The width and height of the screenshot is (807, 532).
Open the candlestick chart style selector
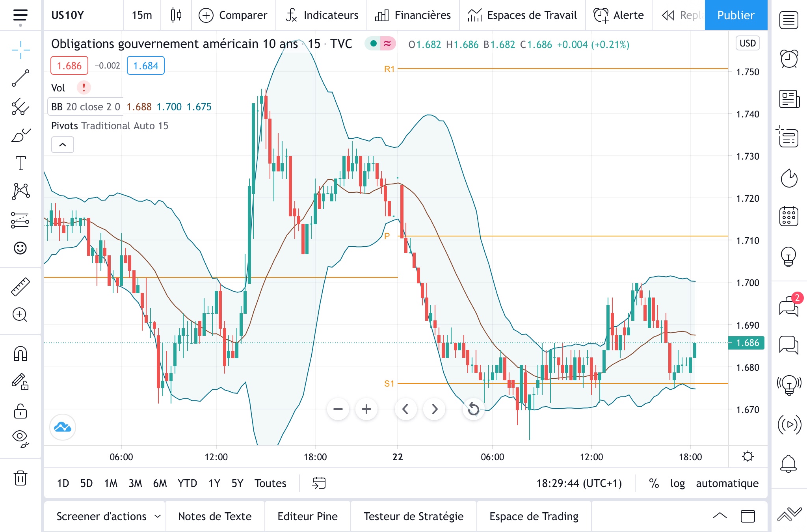click(x=176, y=15)
